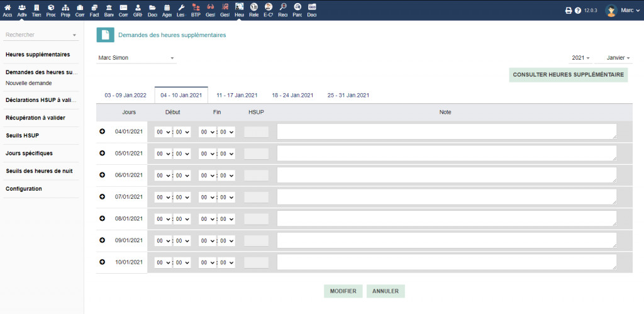Click the Heures module icon in top bar
This screenshot has height=314, width=644.
click(x=239, y=8)
